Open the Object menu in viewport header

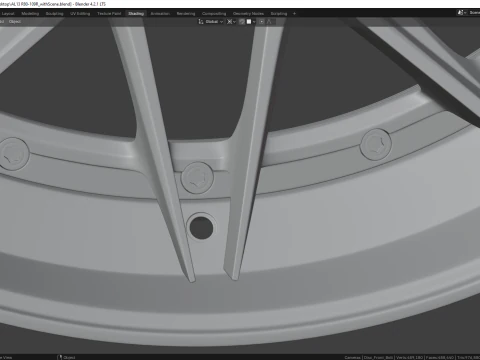pyautogui.click(x=15, y=22)
